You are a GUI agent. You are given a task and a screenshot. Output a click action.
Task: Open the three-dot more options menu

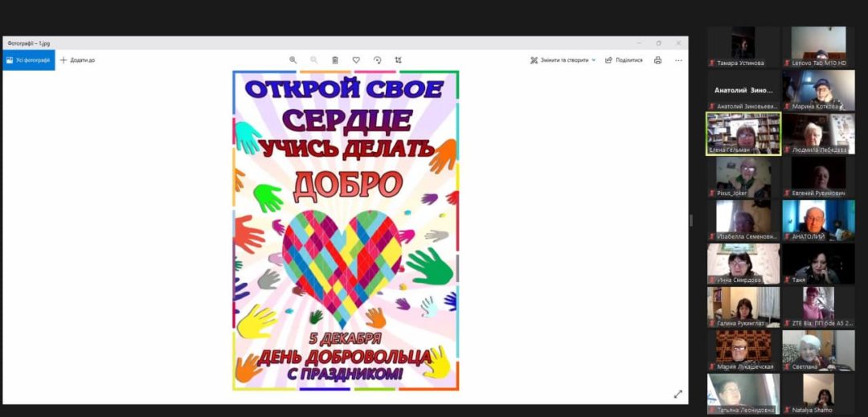click(678, 60)
